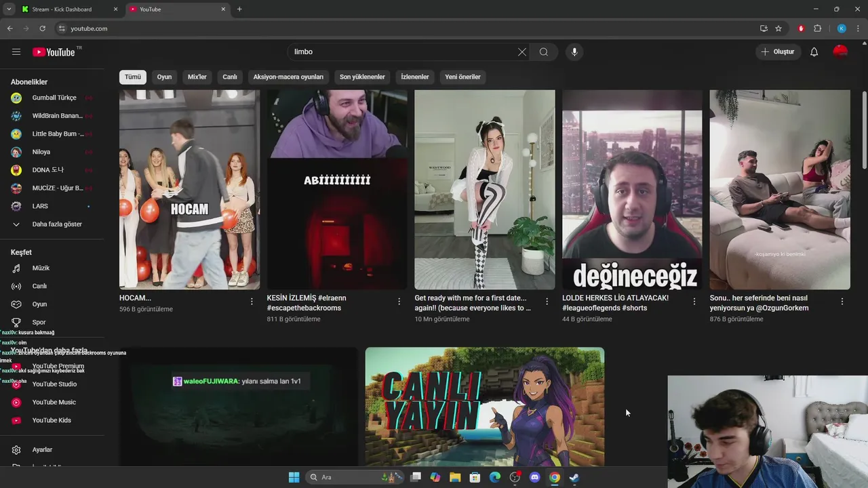Go to YouTube home via logo
The image size is (868, 488).
pyautogui.click(x=54, y=52)
